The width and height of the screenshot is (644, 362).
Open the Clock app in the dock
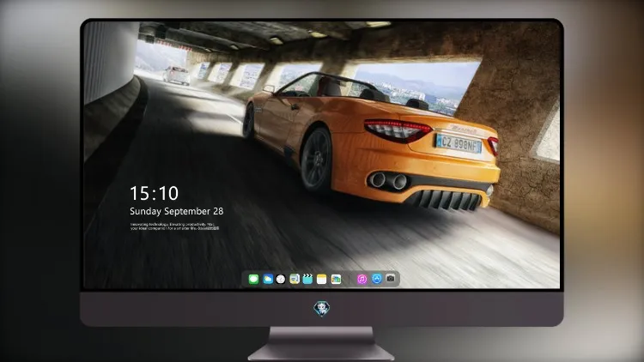click(281, 279)
